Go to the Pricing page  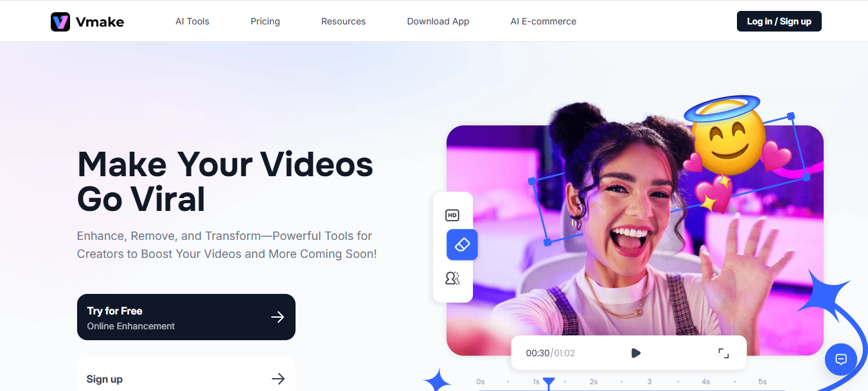[x=265, y=21]
